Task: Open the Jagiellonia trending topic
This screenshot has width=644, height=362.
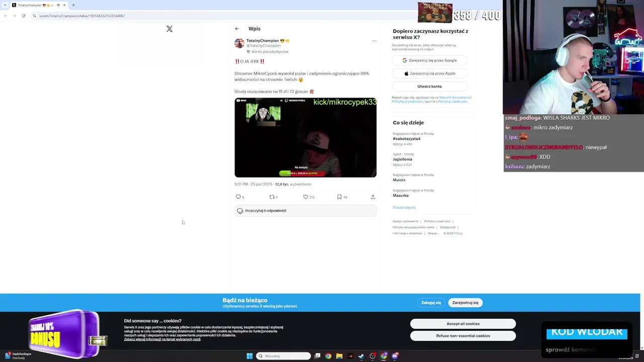Action: [403, 159]
